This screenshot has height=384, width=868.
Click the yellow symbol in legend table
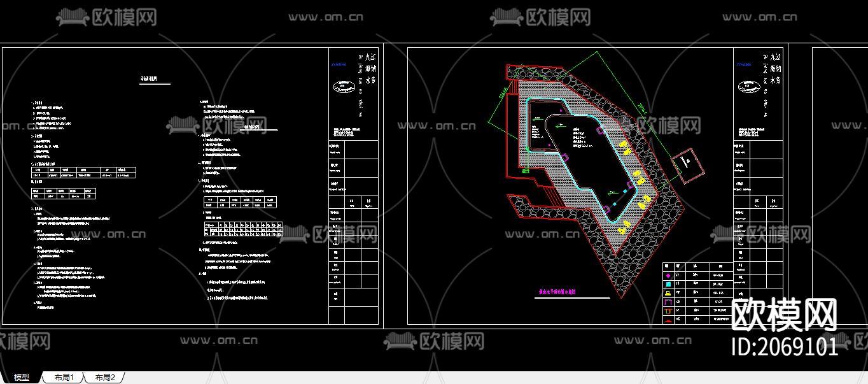668,293
